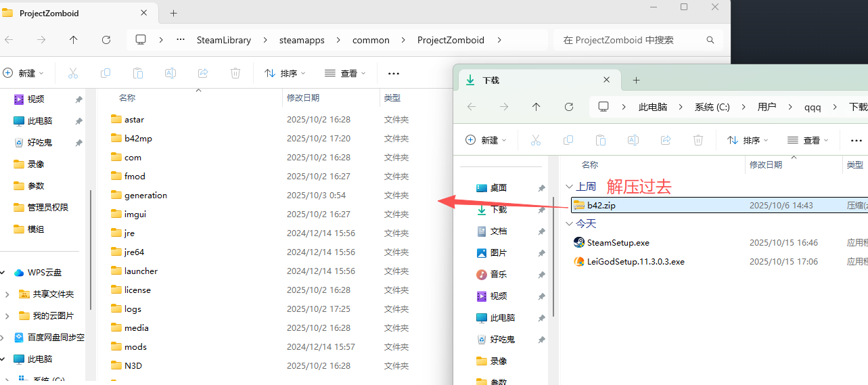Click Delete trash icon in ProjectZomboid toolbar
868x385 pixels.
pyautogui.click(x=235, y=73)
